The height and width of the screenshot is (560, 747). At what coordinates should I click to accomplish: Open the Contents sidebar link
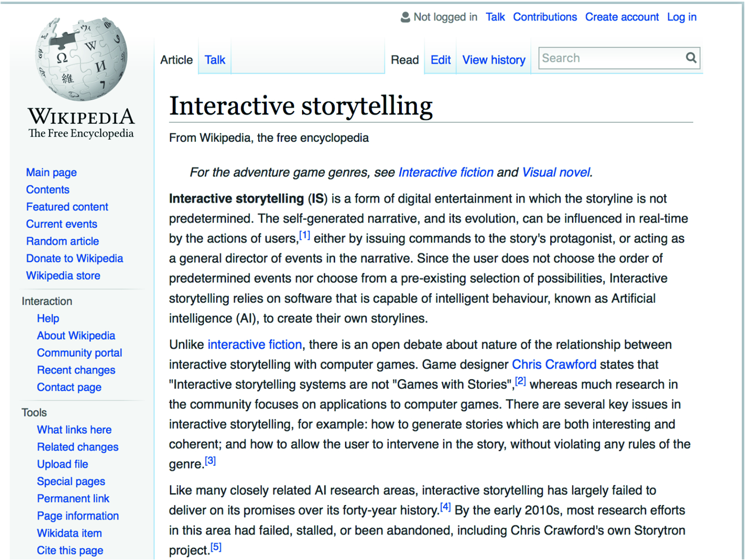[x=47, y=189]
